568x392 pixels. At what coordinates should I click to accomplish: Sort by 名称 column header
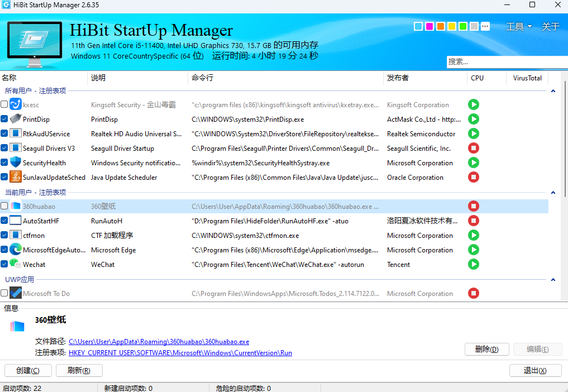(44, 78)
